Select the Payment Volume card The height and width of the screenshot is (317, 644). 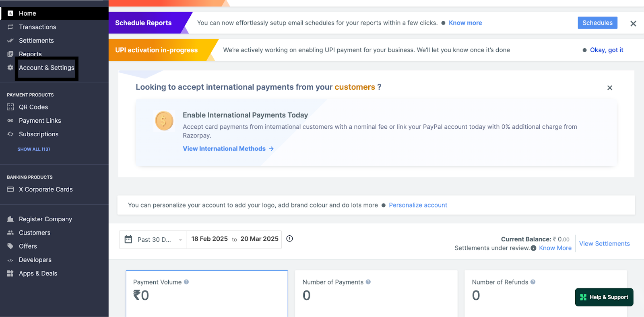coord(207,294)
